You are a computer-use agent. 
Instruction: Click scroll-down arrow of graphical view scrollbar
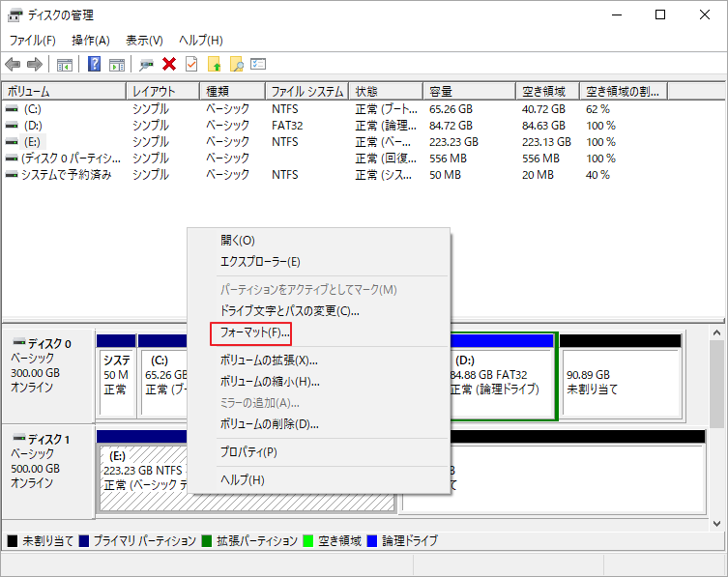click(x=716, y=524)
